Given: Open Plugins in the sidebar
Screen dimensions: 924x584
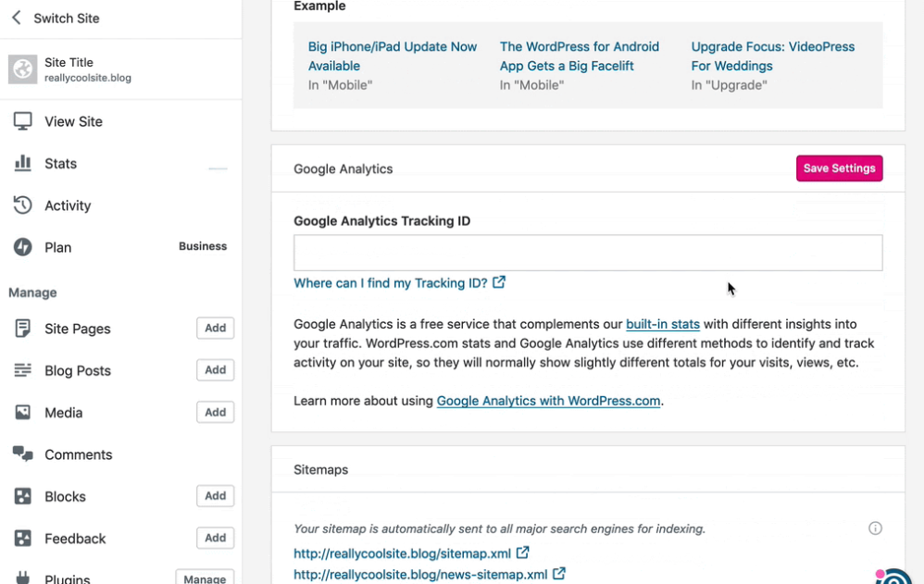Looking at the screenshot, I should 68,578.
